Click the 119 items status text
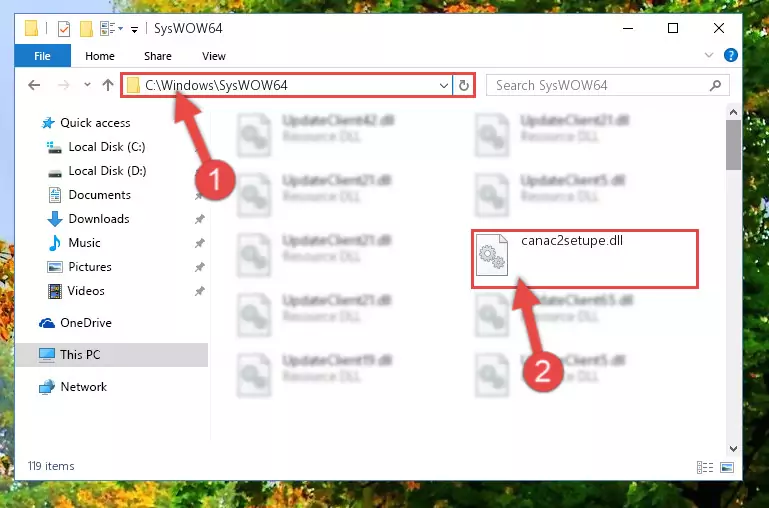769x508 pixels. (x=51, y=466)
